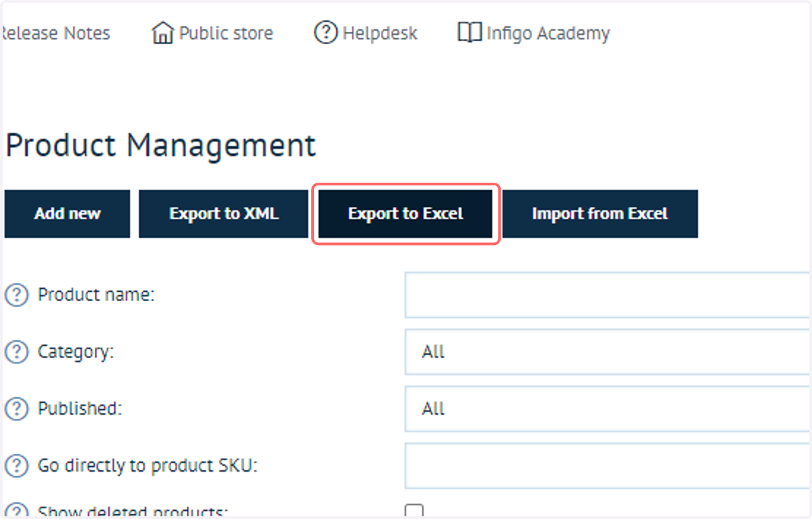Show help for Go directly to product SKU
The width and height of the screenshot is (812, 519).
(17, 466)
